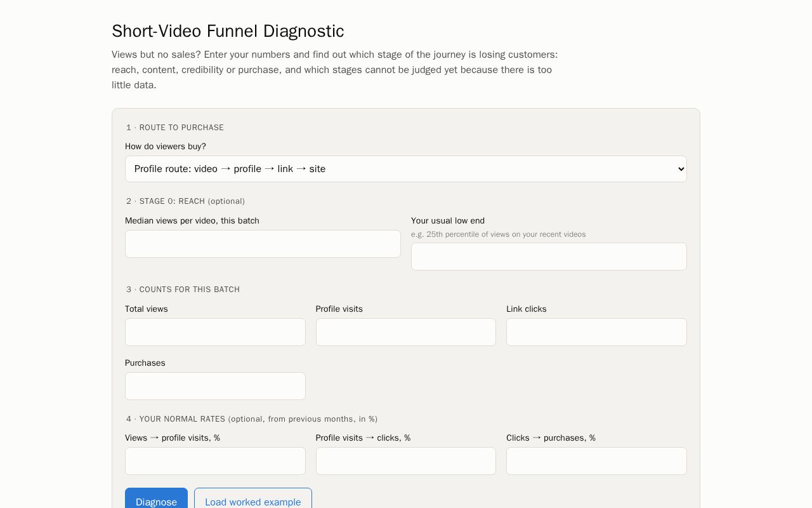Click the 'Views but no sales?' intro paragraph
This screenshot has height=508, width=812.
[335, 70]
